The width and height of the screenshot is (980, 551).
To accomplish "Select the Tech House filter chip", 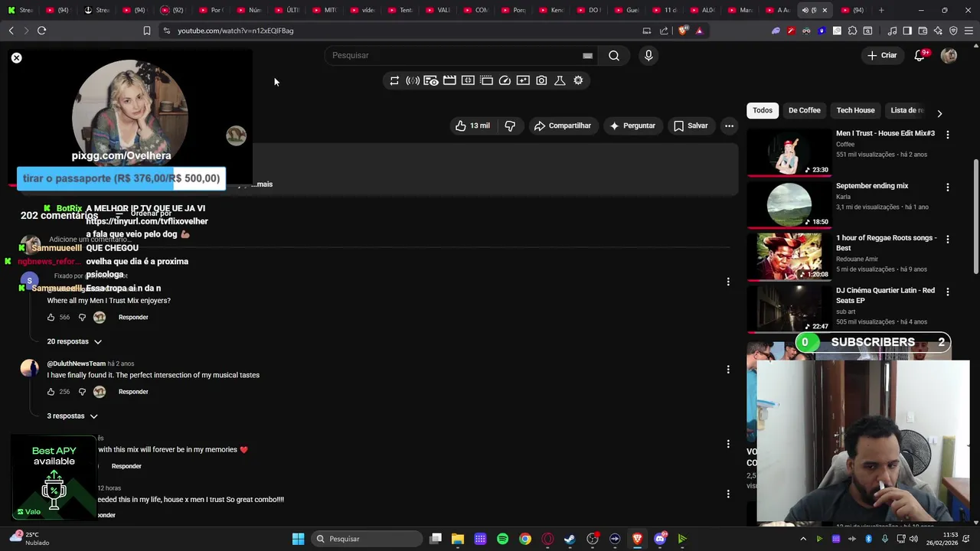I will pyautogui.click(x=855, y=110).
